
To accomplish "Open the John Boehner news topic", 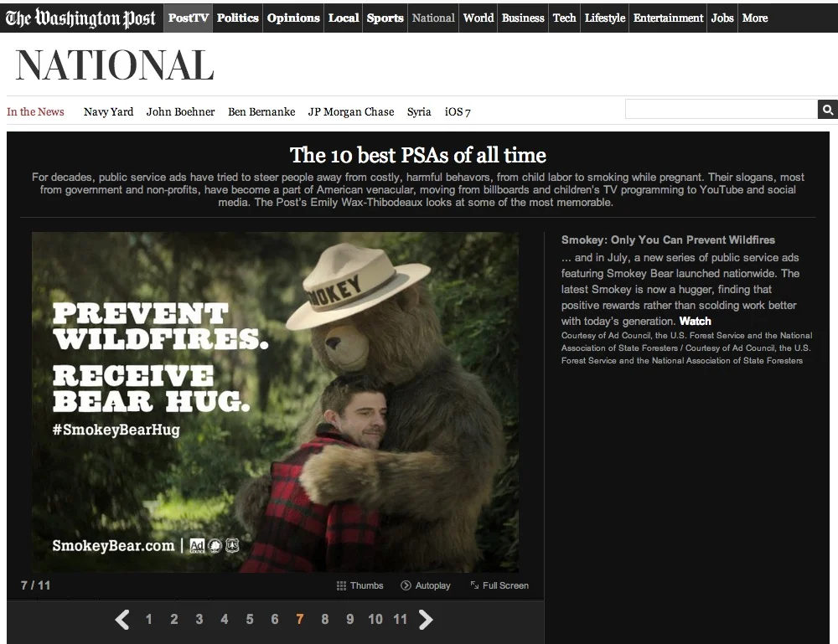I will point(181,111).
